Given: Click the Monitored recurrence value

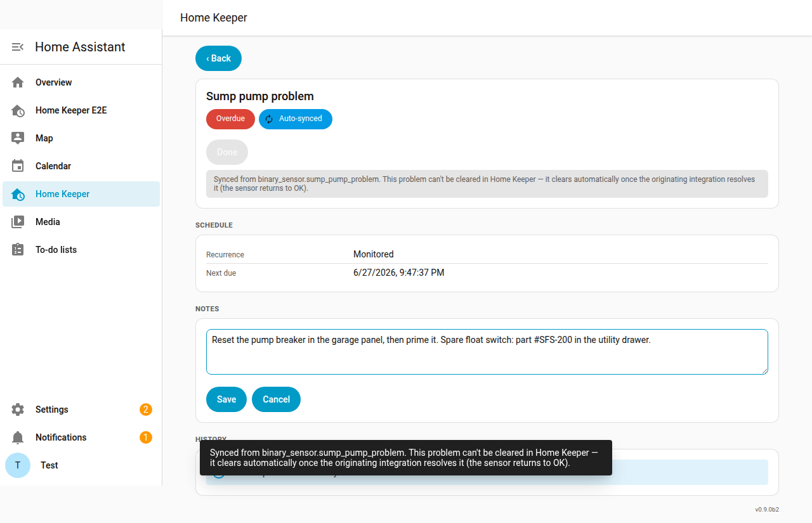Looking at the screenshot, I should click(374, 254).
